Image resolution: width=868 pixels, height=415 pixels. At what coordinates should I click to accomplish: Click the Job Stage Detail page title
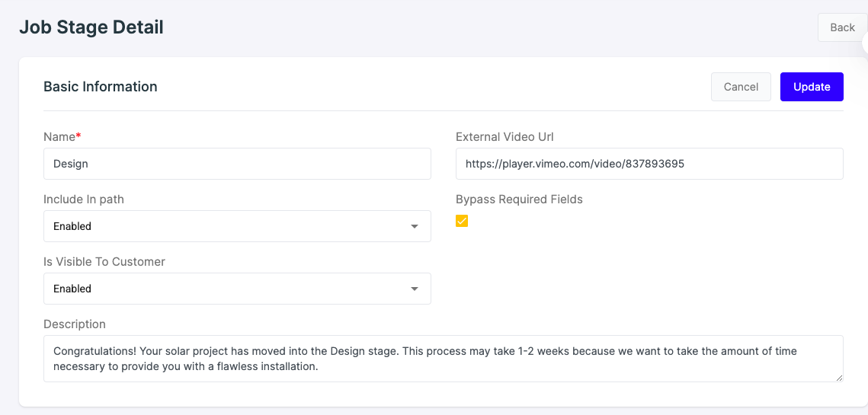(91, 27)
